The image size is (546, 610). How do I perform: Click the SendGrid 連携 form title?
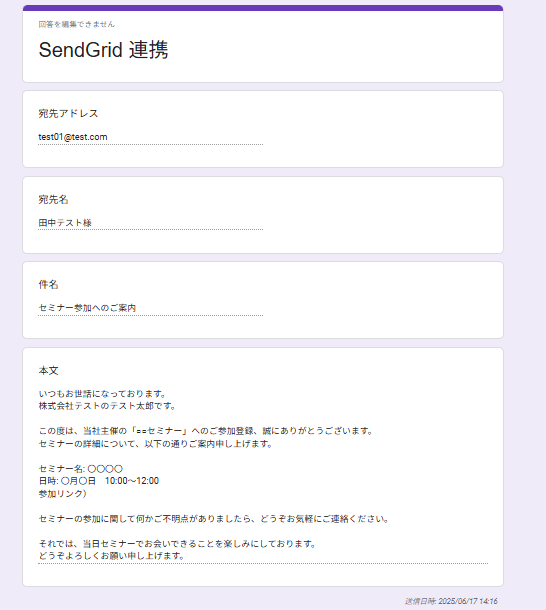point(104,50)
